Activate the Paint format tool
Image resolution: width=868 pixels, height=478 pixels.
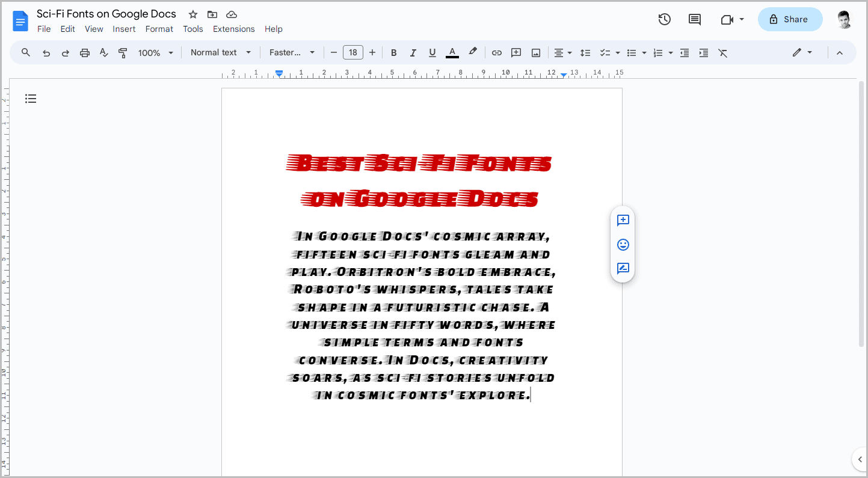click(x=123, y=52)
